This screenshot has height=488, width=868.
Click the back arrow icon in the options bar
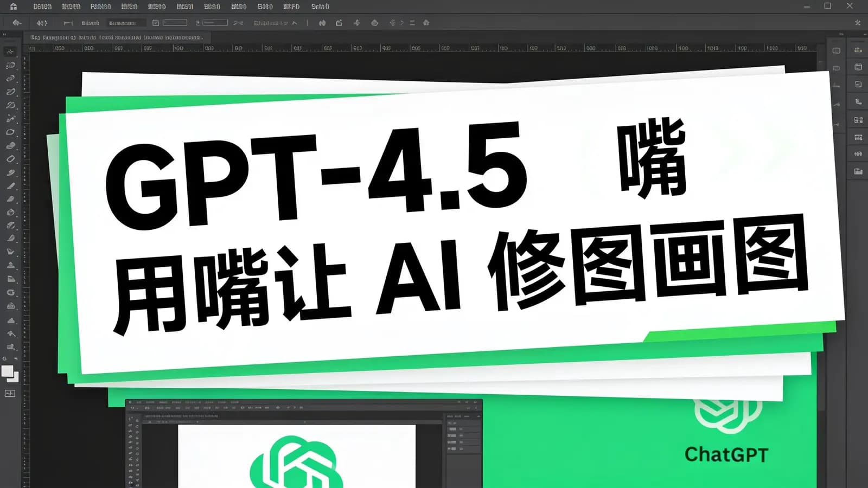tap(17, 23)
